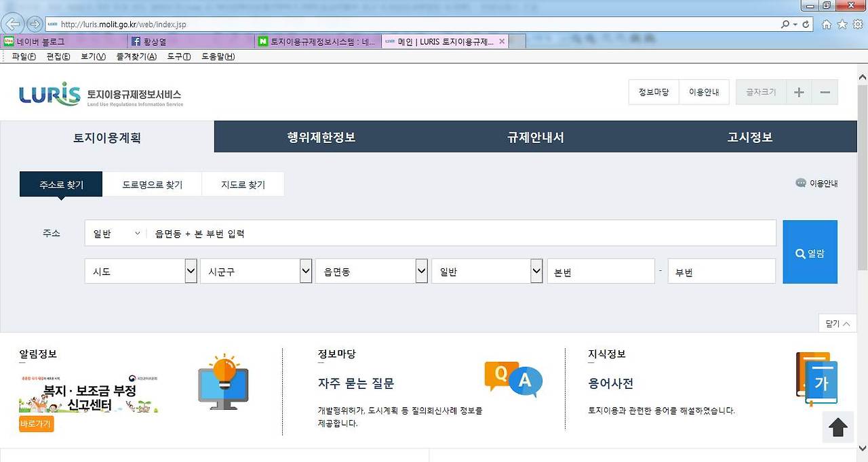
Task: Switch to 네이버 블로그 browser tab
Action: click(64, 41)
